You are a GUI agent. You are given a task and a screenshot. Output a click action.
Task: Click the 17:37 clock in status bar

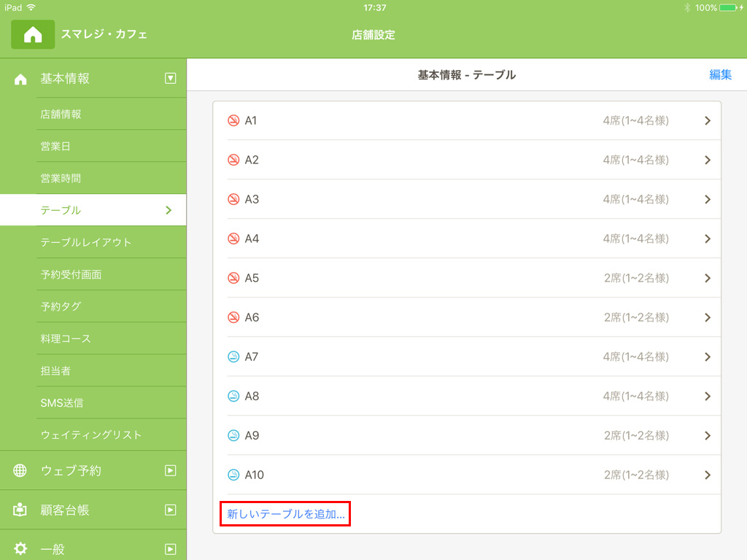pyautogui.click(x=374, y=7)
